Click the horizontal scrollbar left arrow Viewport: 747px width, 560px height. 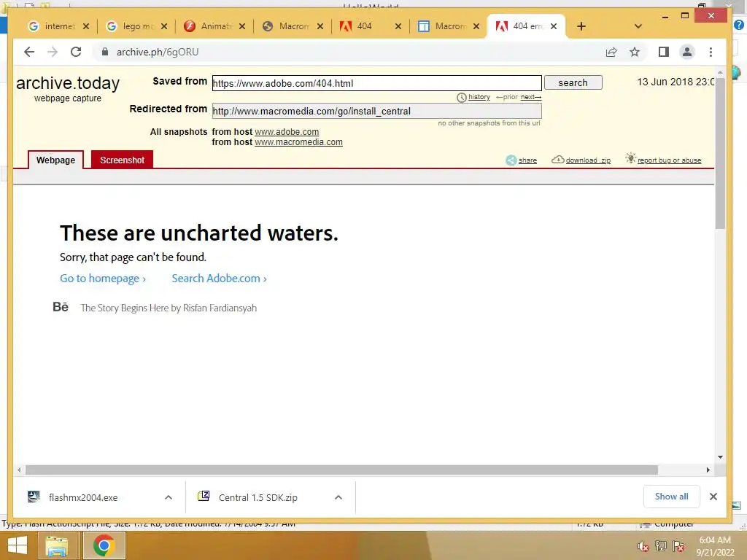click(x=19, y=470)
